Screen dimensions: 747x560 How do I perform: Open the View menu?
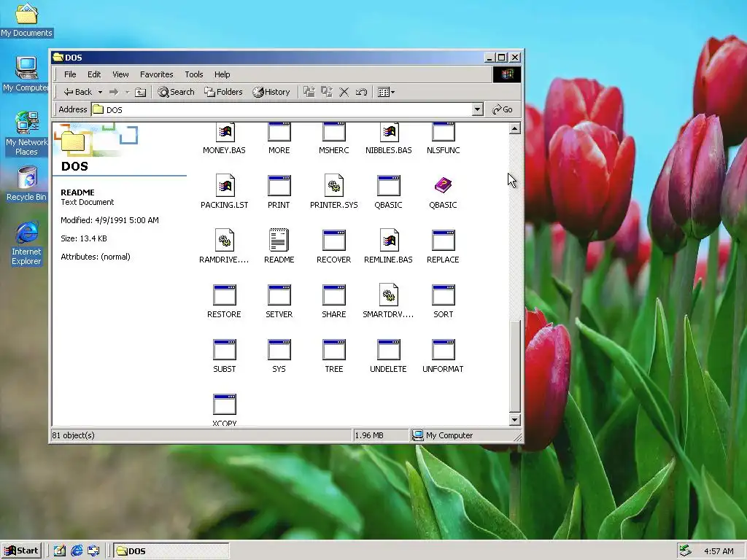click(120, 74)
